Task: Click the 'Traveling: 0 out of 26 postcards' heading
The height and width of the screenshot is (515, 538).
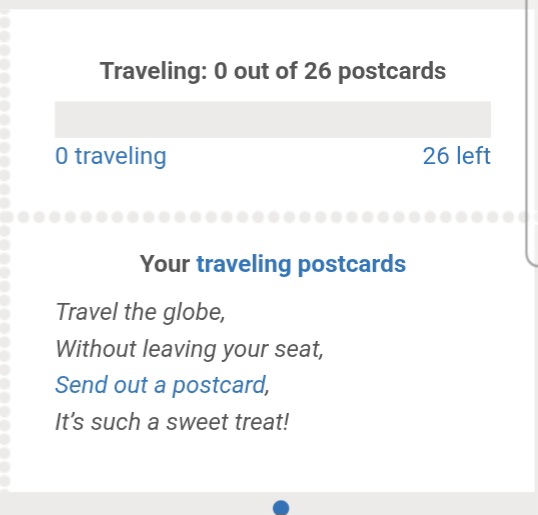Action: 273,71
